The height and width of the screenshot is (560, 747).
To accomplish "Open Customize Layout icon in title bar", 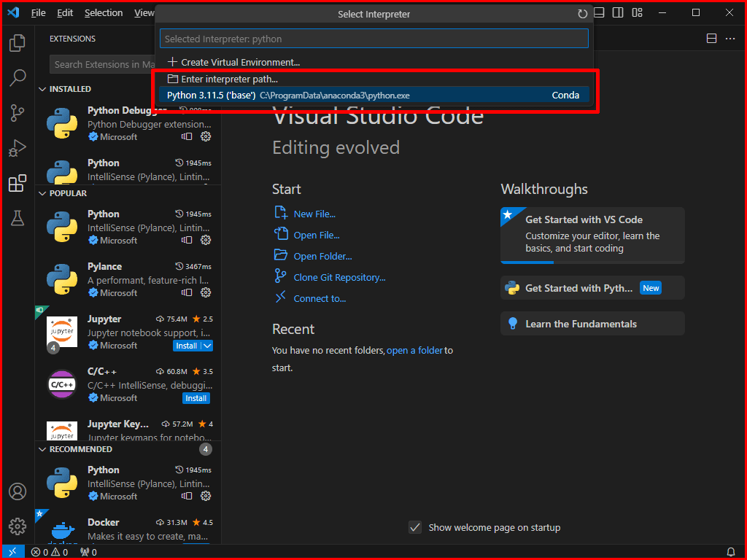I will 638,13.
